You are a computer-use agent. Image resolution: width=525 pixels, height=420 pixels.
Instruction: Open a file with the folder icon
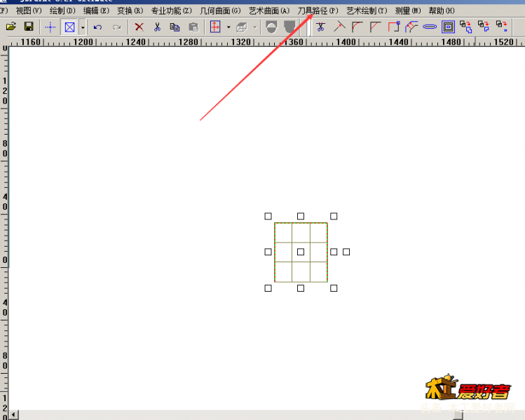pos(11,27)
